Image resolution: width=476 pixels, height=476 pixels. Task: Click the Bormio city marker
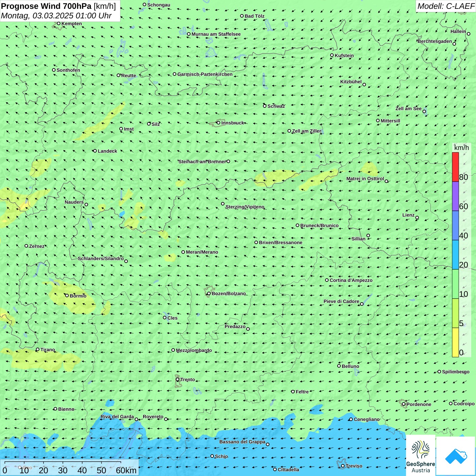[67, 295]
